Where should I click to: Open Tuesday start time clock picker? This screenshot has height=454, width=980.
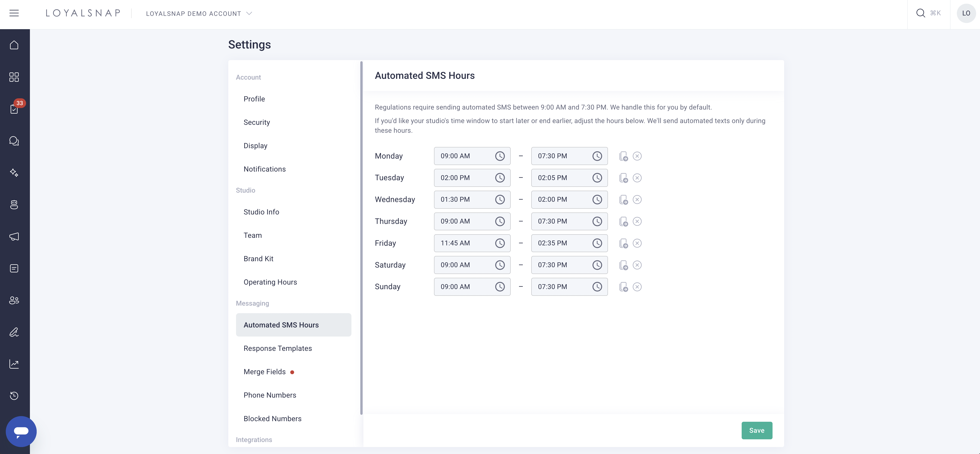[500, 178]
